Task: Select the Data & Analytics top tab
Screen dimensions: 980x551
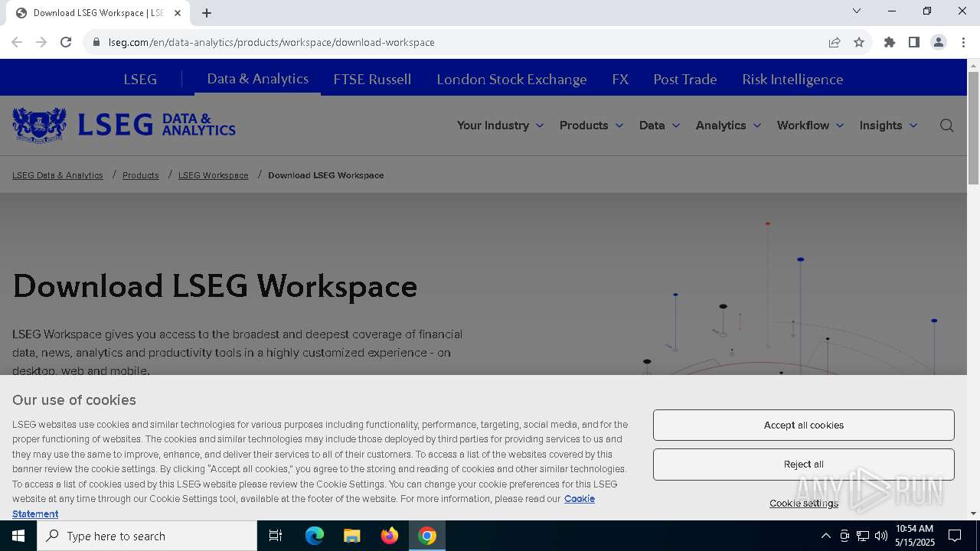Action: 257,79
